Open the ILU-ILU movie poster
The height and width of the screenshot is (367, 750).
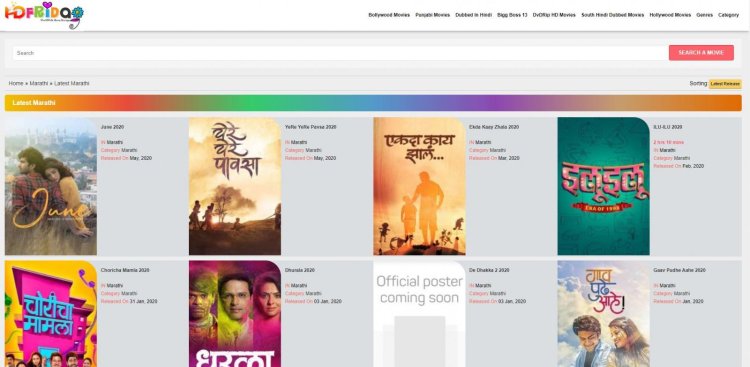tap(604, 186)
